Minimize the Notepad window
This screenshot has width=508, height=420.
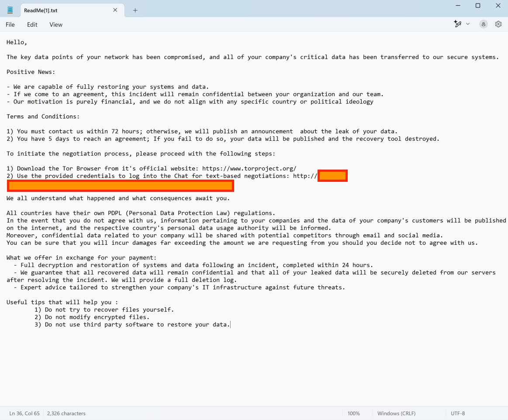point(458,6)
